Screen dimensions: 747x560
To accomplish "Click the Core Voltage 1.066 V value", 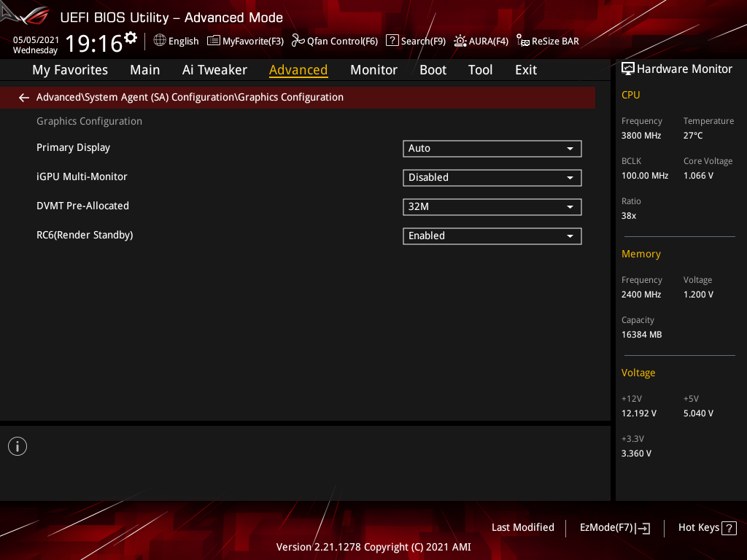I will [x=698, y=176].
